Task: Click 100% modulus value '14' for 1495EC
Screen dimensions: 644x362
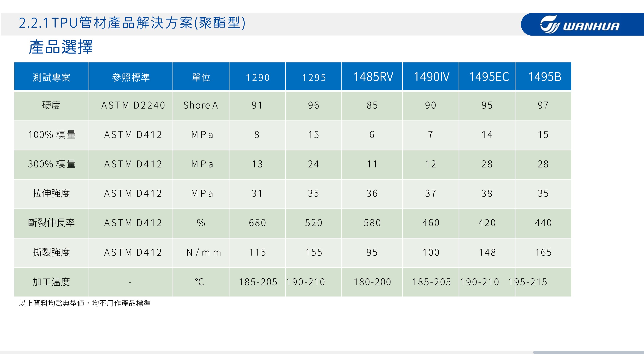Action: coord(487,135)
